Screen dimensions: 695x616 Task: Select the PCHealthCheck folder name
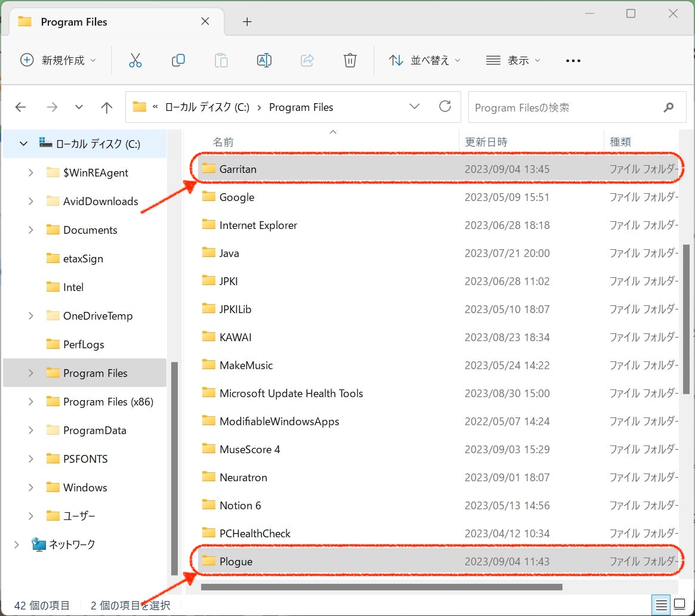(x=255, y=534)
